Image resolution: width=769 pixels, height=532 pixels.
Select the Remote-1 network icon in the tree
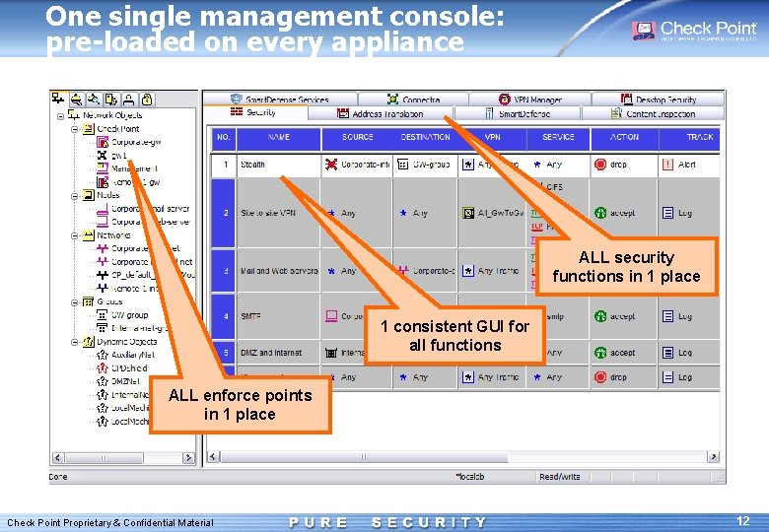point(102,288)
